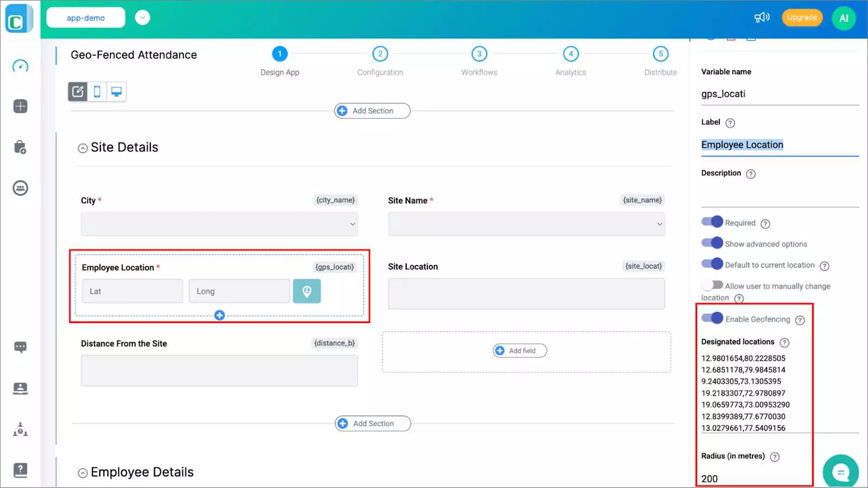Disable the Enable Geofencing toggle
The height and width of the screenshot is (488, 868).
coord(712,318)
